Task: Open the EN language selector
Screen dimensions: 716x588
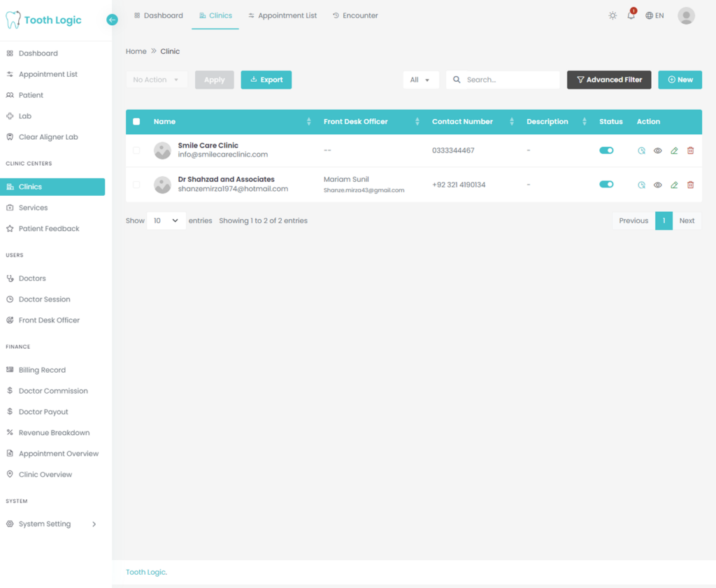Action: pos(654,15)
